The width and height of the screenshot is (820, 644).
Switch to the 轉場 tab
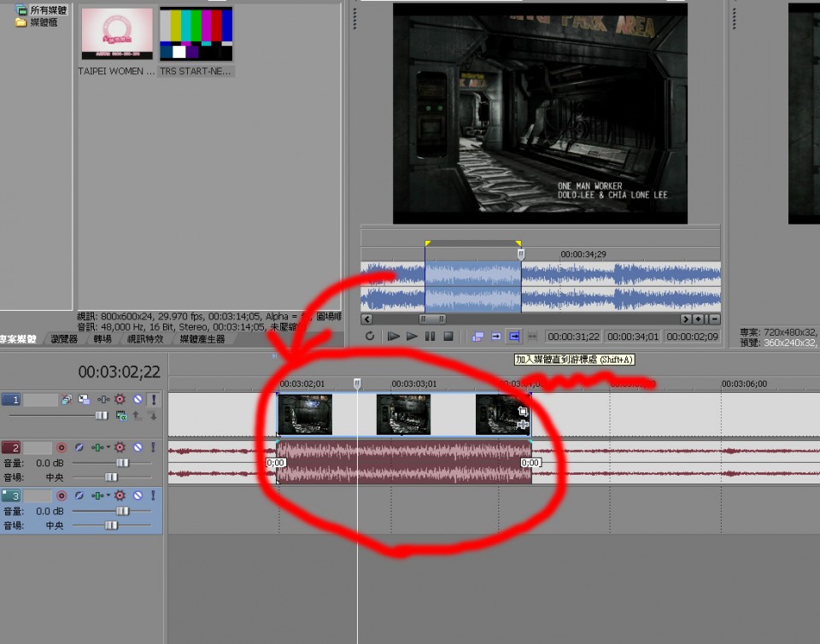(x=102, y=339)
